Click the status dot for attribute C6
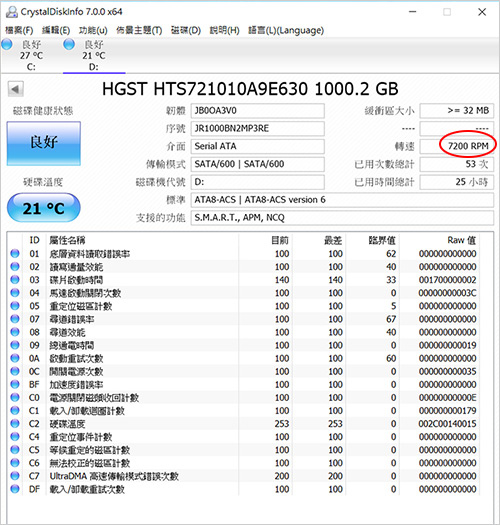Screen dimensions: 500x525 [15, 463]
